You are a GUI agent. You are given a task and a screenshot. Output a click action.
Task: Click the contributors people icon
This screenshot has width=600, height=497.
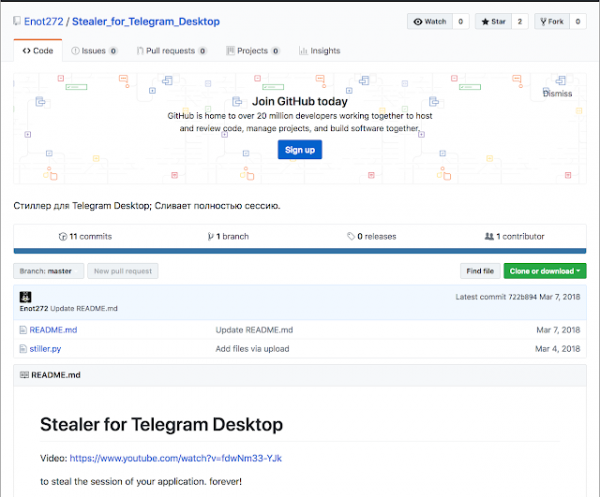489,237
